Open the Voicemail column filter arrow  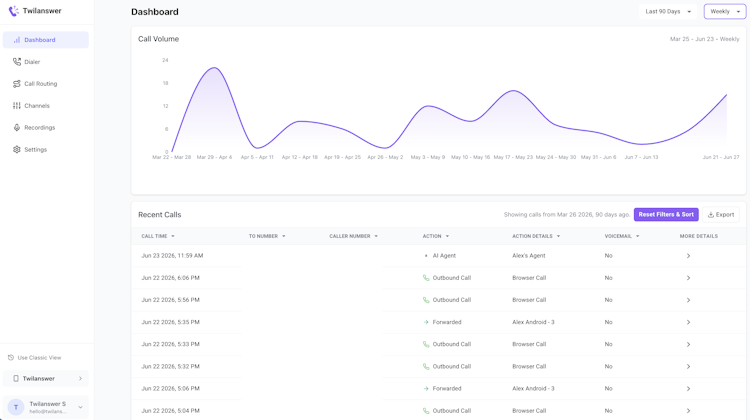pyautogui.click(x=638, y=236)
